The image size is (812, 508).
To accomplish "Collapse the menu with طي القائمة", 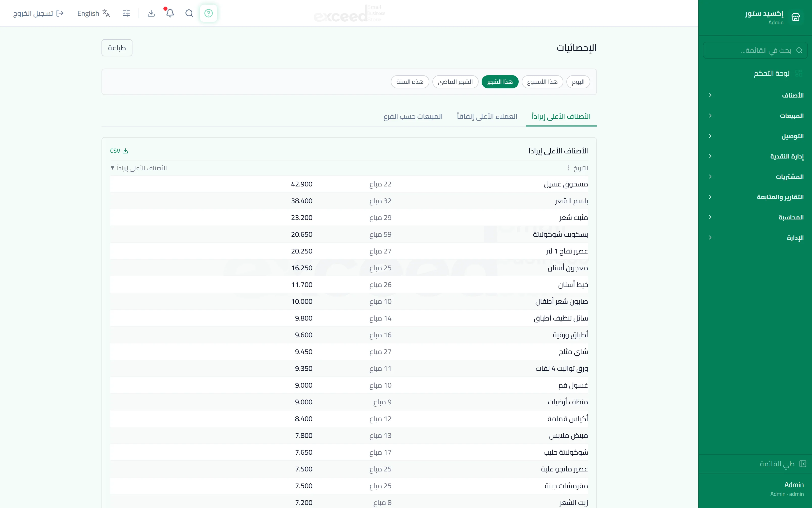I will [755, 464].
